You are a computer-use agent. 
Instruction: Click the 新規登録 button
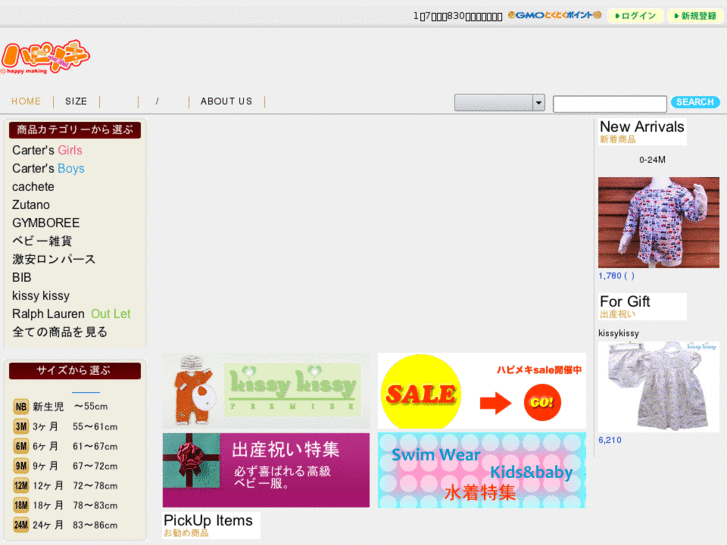(695, 16)
